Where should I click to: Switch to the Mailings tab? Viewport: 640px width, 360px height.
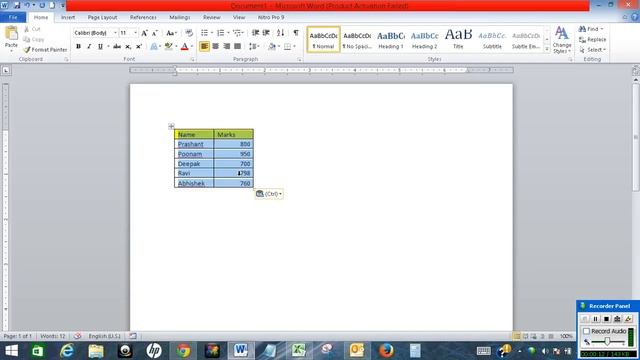[180, 17]
